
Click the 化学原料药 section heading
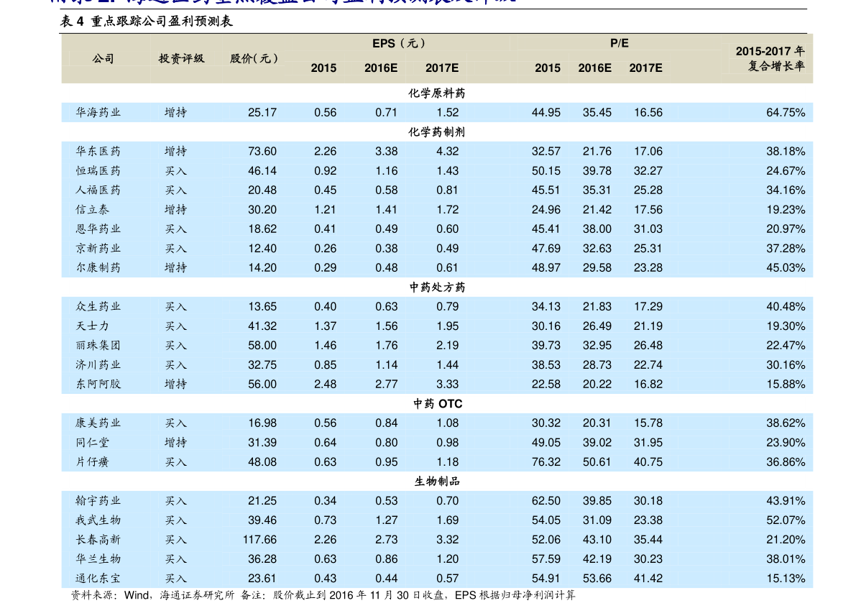[437, 93]
